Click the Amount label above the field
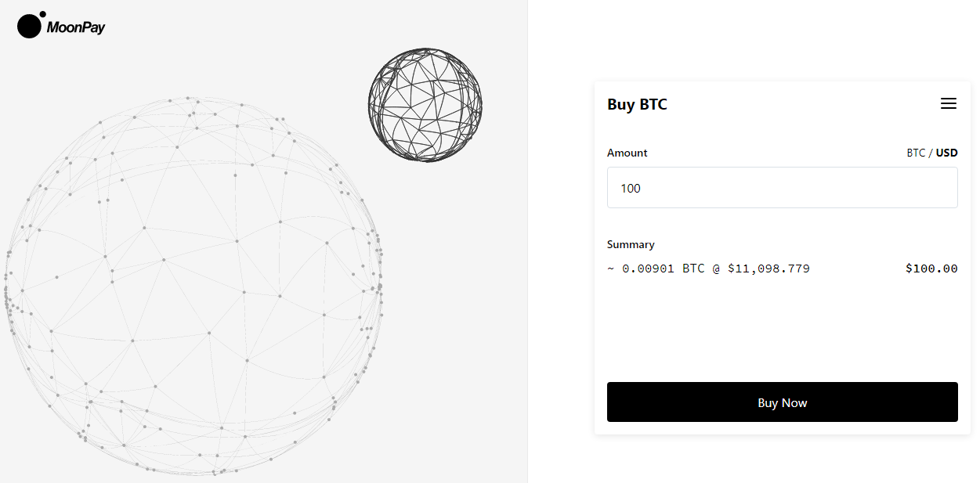 pyautogui.click(x=627, y=153)
